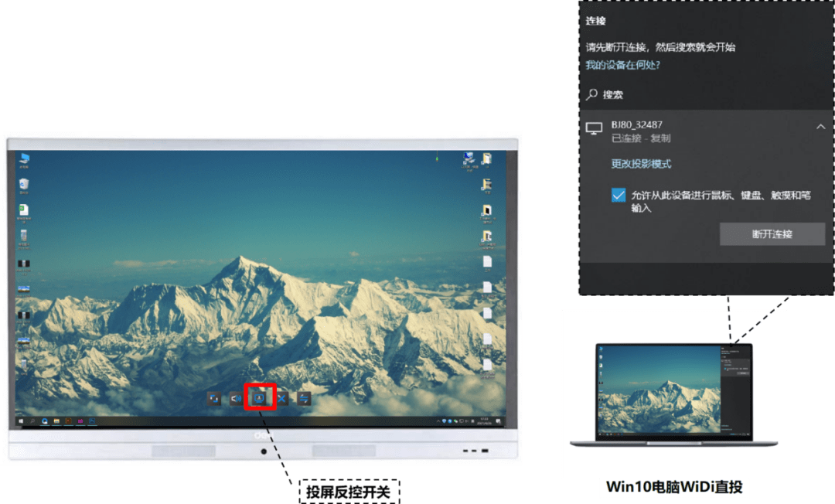Toggle the network icon in system tray
Screen dimensions: 835x504
[462, 421]
